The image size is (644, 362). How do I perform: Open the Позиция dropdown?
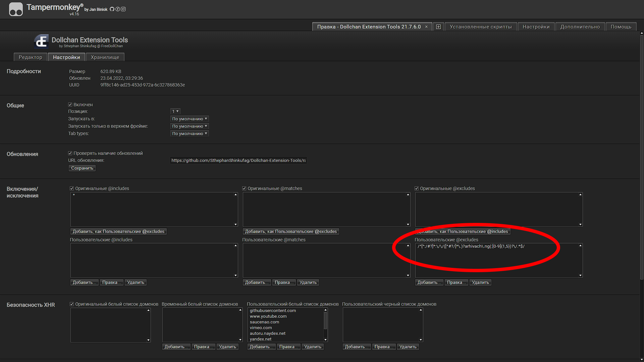click(x=175, y=111)
